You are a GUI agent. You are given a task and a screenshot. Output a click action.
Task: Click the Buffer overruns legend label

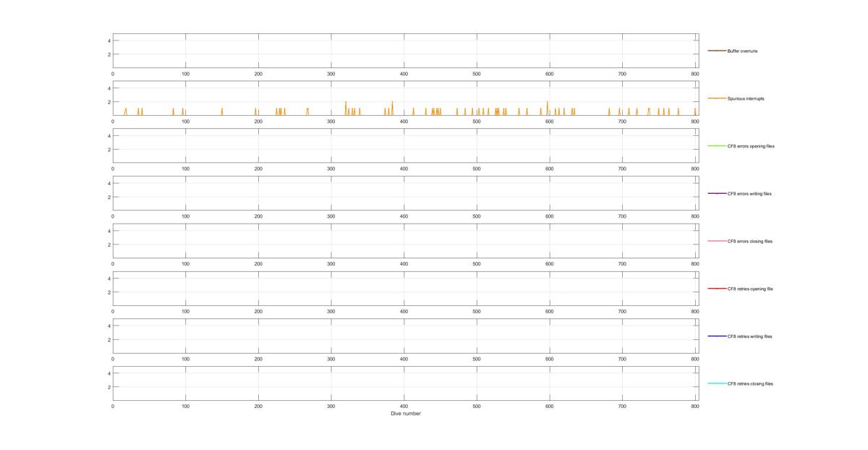pos(742,51)
